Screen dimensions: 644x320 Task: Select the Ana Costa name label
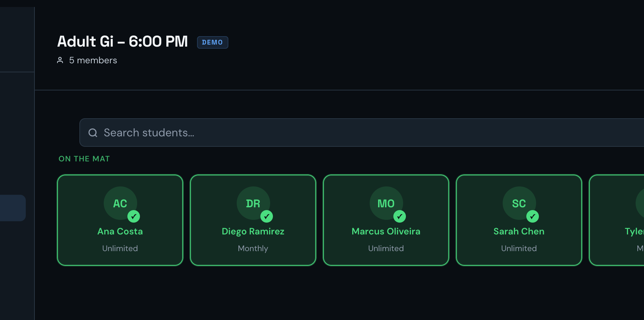pos(120,231)
